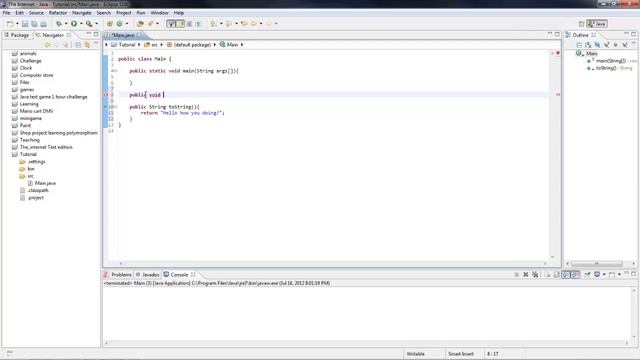Toggle Show Whitespace Characters toolbar button
The width and height of the screenshot is (640, 360).
[x=198, y=24]
